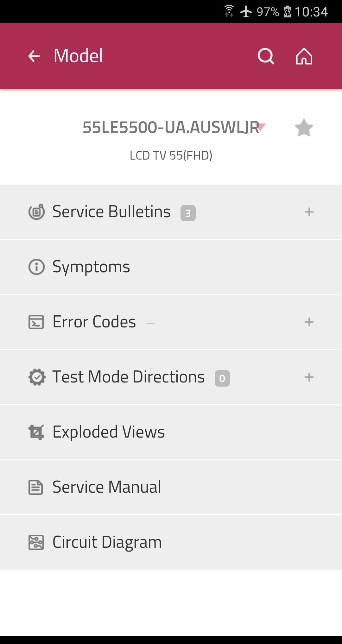Toggle the favorite star for this model
342x644 pixels.
[304, 128]
